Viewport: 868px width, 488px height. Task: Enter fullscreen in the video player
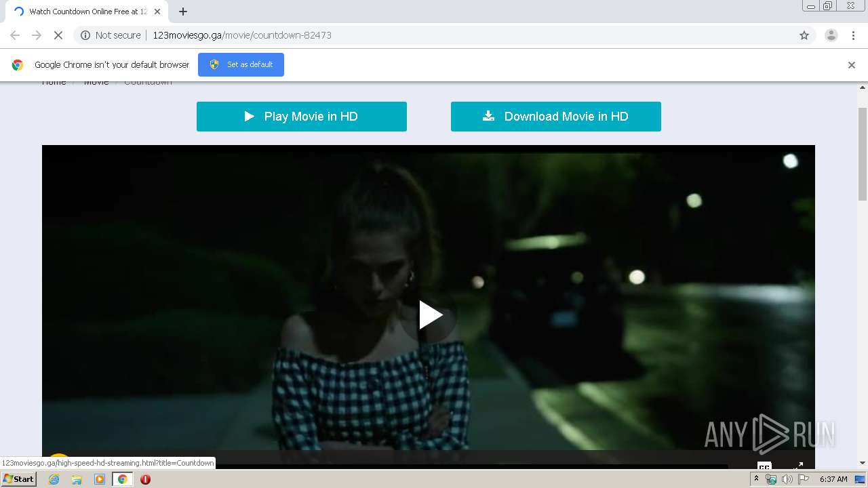[798, 466]
